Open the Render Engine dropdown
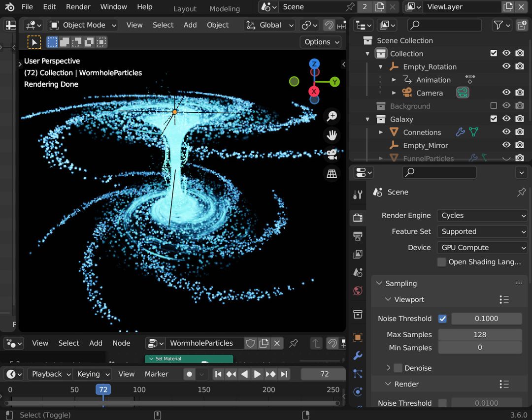Screen dimensions: 532x420 (x=482, y=215)
